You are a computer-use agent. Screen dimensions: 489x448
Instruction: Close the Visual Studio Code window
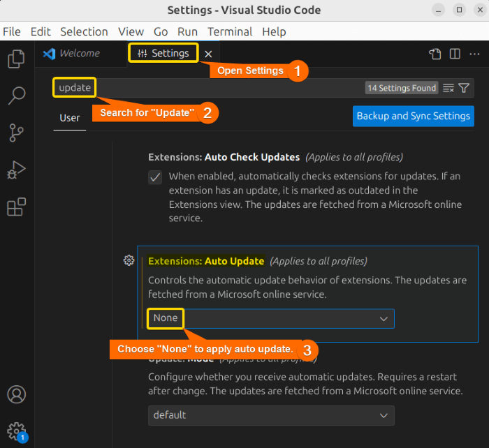point(480,10)
